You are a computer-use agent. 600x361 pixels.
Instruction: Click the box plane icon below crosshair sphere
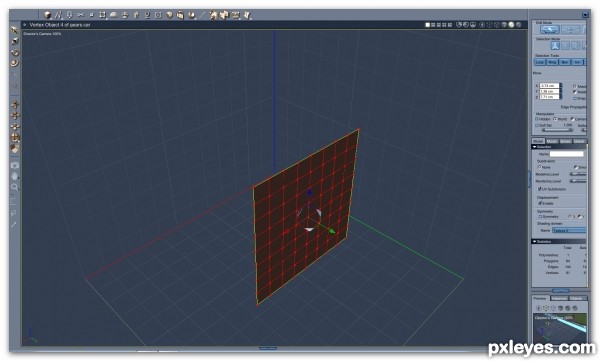coord(15,149)
